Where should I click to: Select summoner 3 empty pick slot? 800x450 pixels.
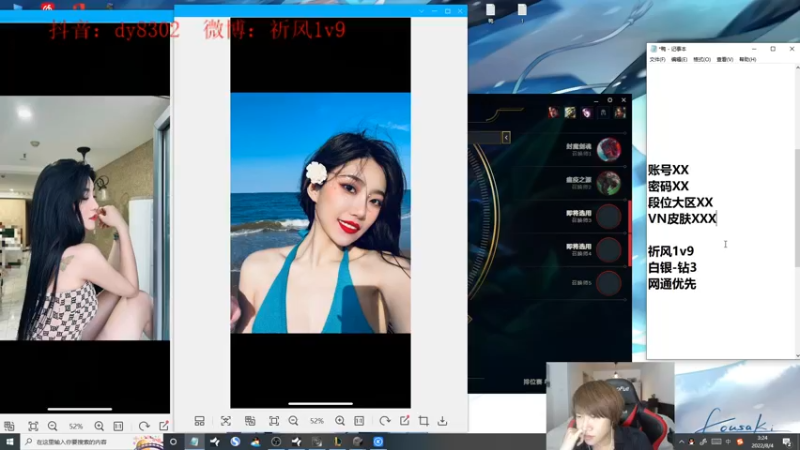(x=609, y=216)
